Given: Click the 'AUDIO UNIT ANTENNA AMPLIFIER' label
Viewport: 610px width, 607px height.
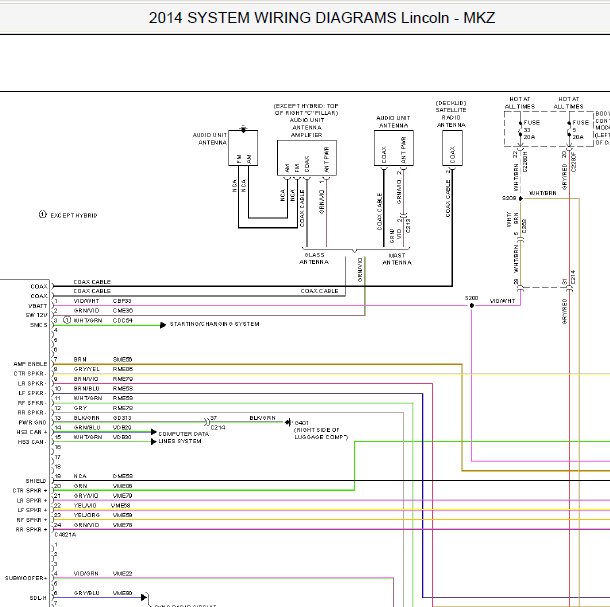Looking at the screenshot, I should tap(307, 127).
